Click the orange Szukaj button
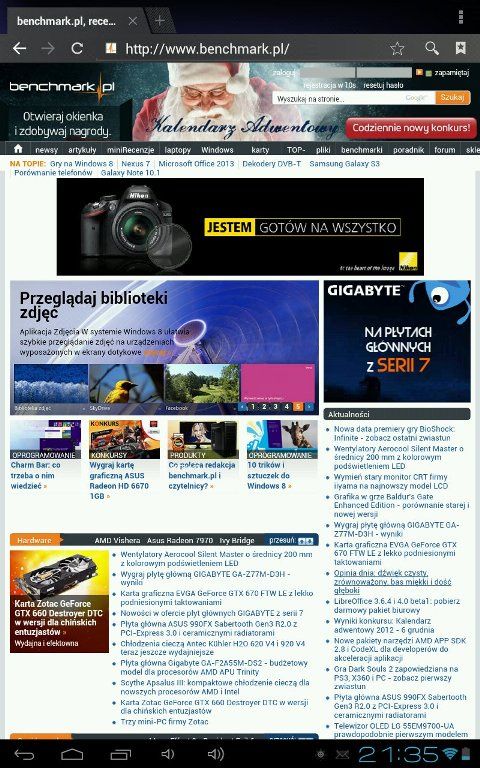Viewport: 480px width, 768px height. pos(451,97)
